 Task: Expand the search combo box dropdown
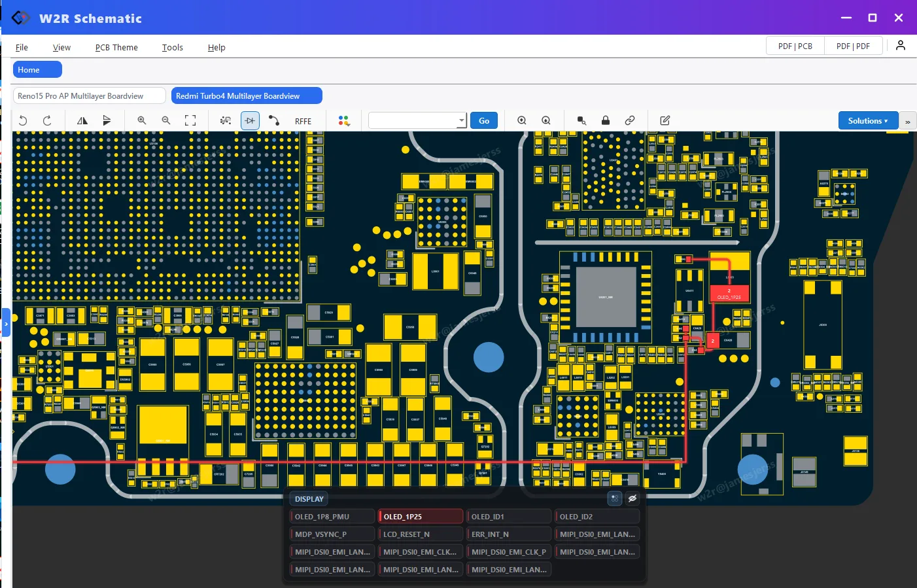click(462, 120)
